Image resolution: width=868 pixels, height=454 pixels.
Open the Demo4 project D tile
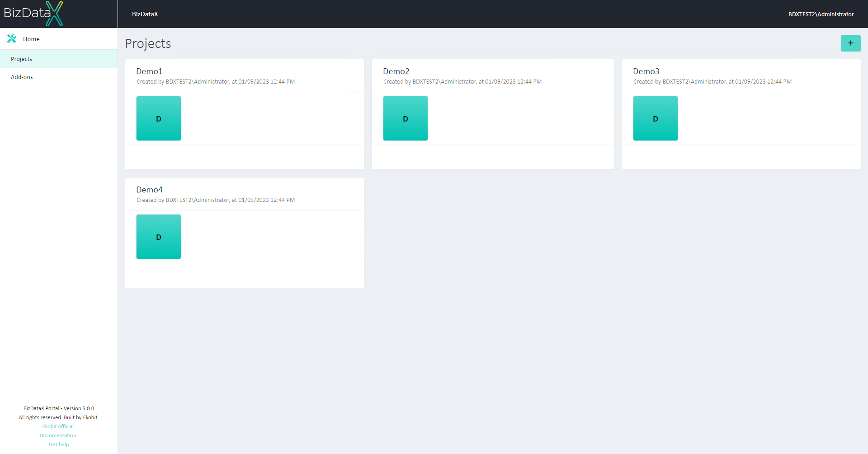click(x=159, y=237)
